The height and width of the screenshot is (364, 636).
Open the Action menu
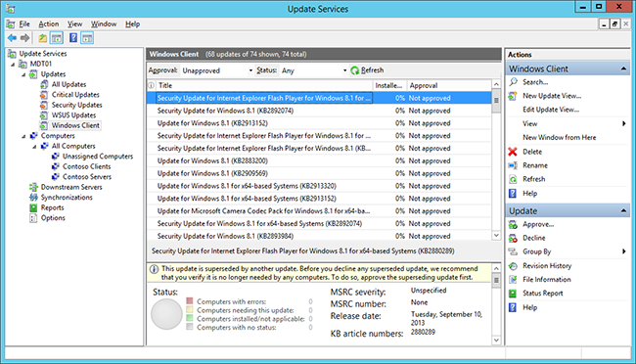click(x=49, y=23)
